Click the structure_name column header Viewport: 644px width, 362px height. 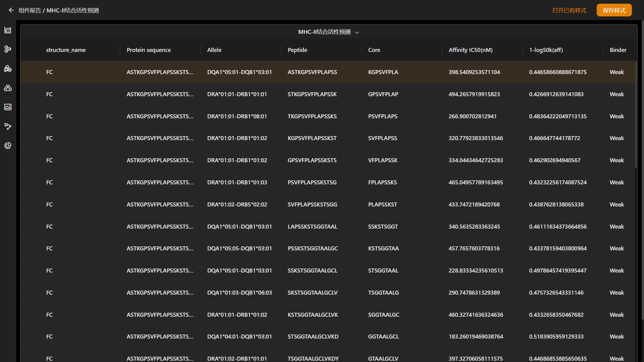click(x=66, y=50)
